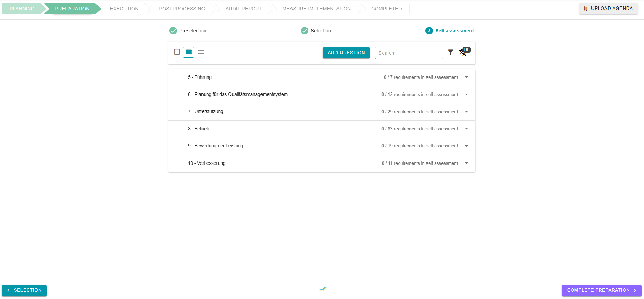
Task: Go to the Execution phase tab
Action: pyautogui.click(x=124, y=9)
